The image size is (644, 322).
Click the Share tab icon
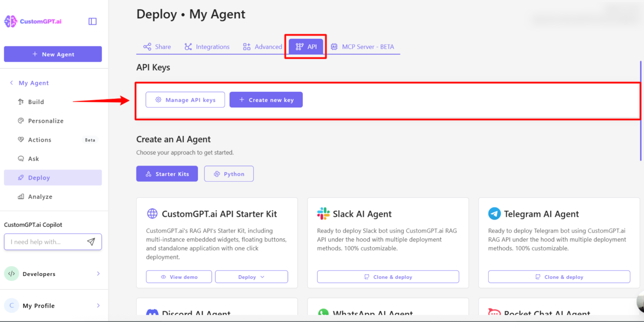[x=147, y=47]
